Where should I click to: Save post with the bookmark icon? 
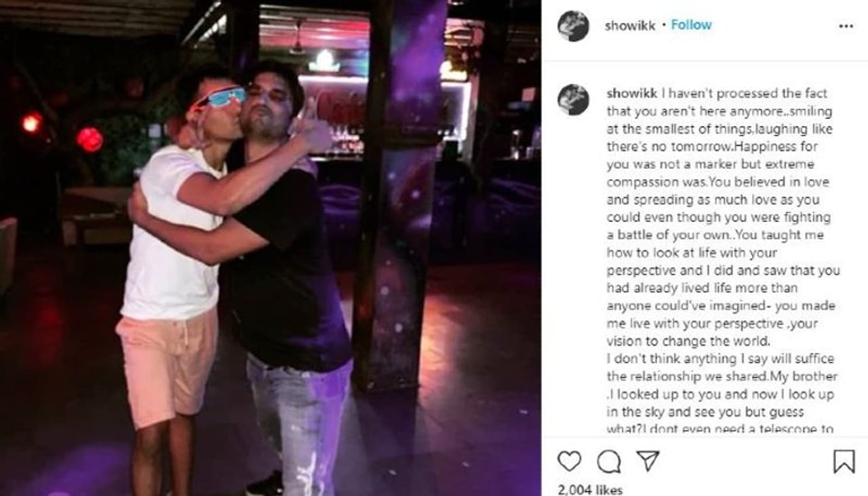[x=844, y=461]
